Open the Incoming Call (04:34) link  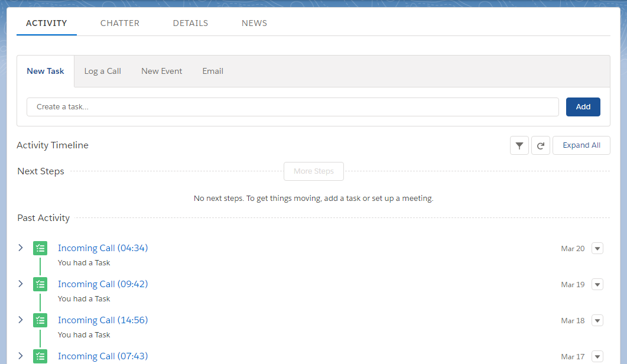[x=103, y=248]
